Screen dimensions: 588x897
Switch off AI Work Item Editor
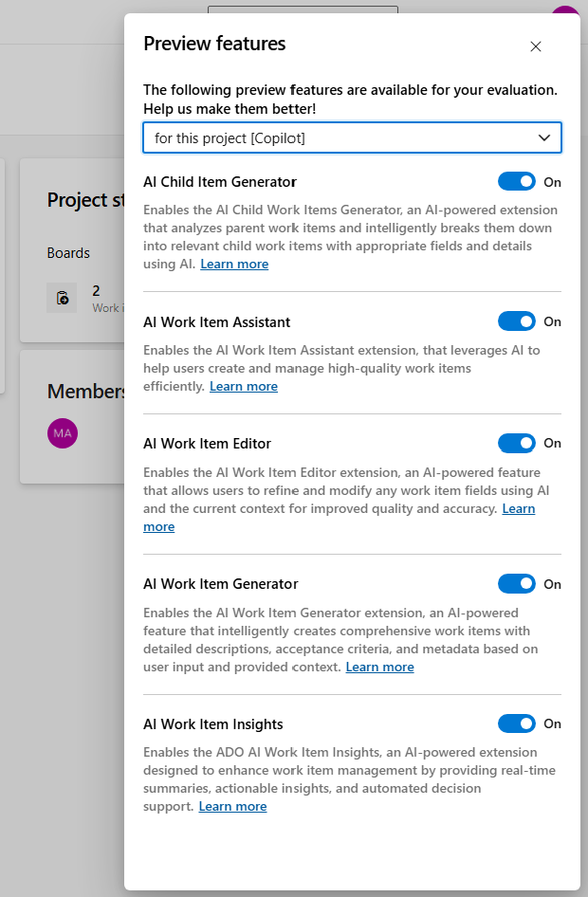point(516,443)
